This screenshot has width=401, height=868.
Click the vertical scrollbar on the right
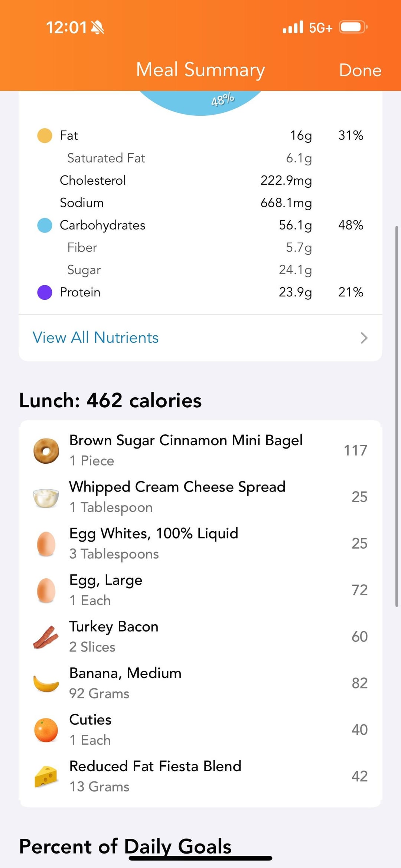[x=397, y=415]
